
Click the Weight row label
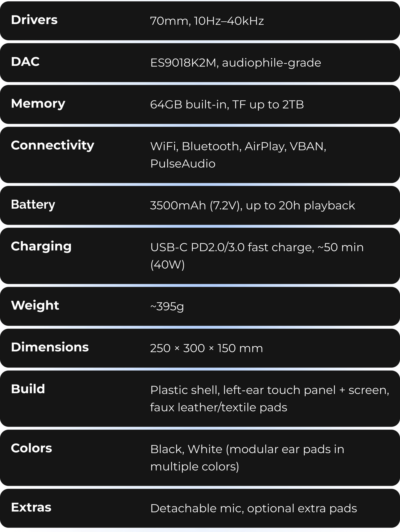[35, 305]
